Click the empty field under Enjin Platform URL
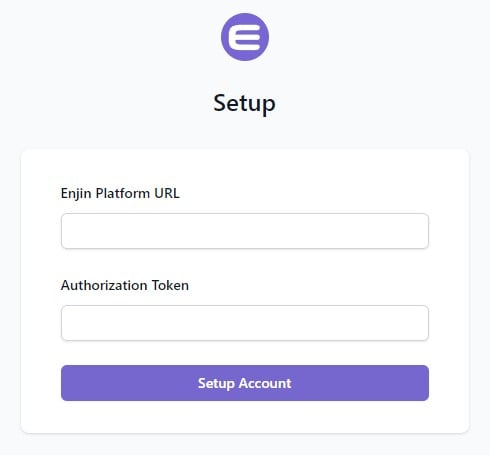The width and height of the screenshot is (490, 455). coord(245,231)
